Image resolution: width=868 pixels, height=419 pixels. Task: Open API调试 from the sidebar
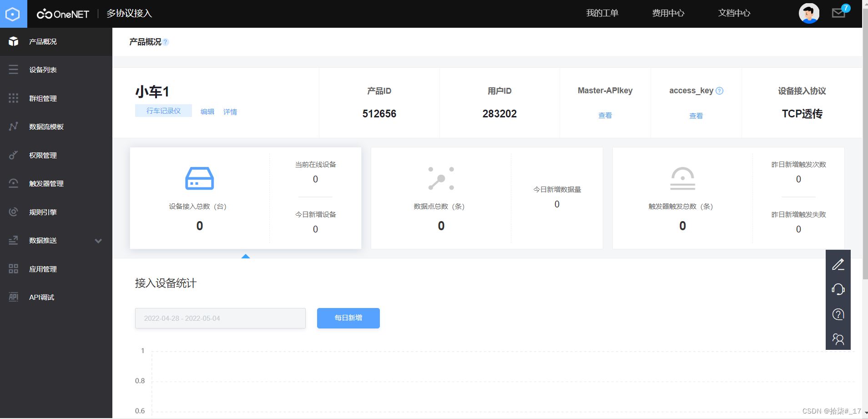point(41,298)
